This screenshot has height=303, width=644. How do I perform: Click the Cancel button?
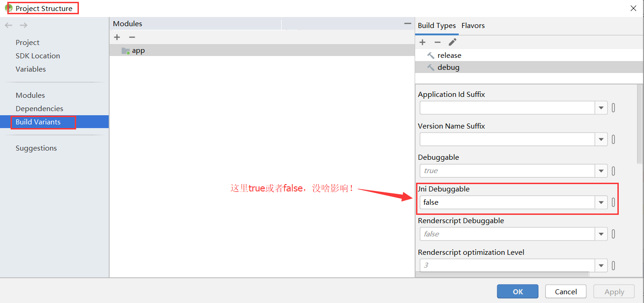click(x=566, y=292)
